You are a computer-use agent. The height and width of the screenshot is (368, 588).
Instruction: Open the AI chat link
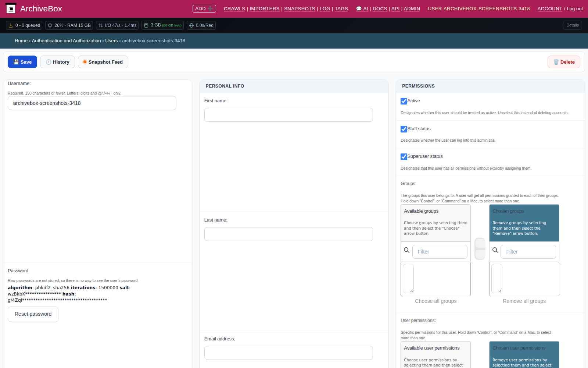tap(362, 9)
